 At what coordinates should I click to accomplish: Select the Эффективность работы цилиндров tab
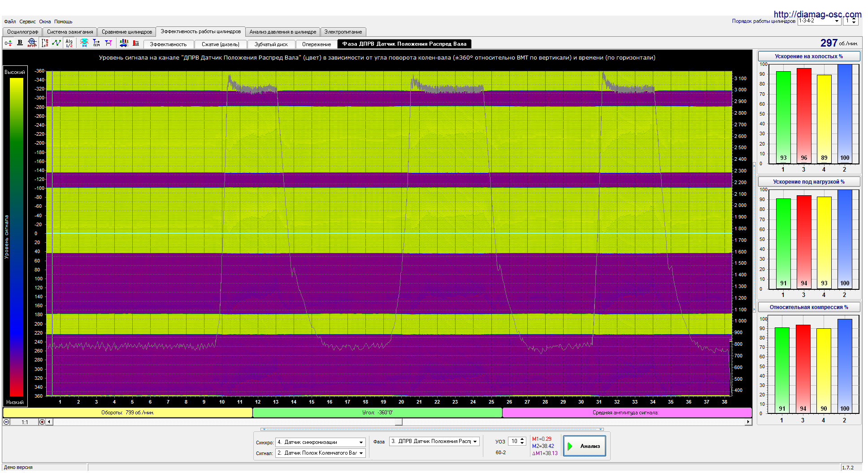click(x=201, y=31)
